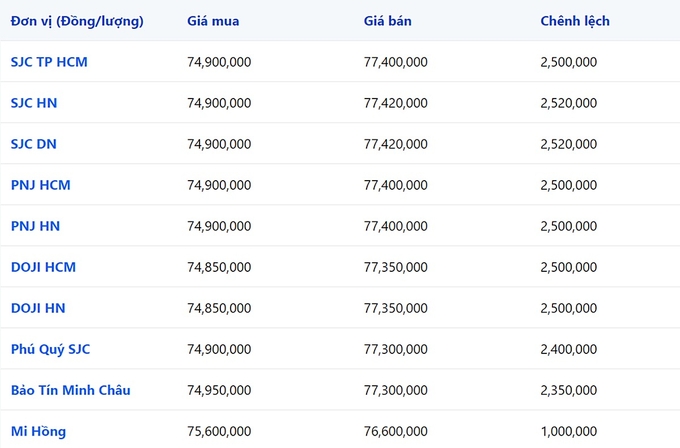Click the SJC TP HCM link
The height and width of the screenshot is (448, 680).
(49, 62)
